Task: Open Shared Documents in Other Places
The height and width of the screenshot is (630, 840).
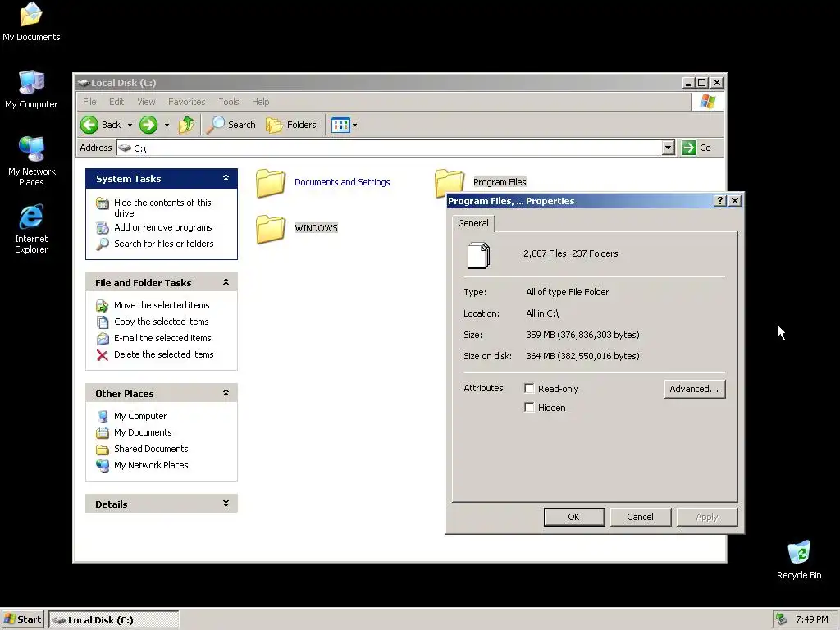Action: pyautogui.click(x=151, y=449)
